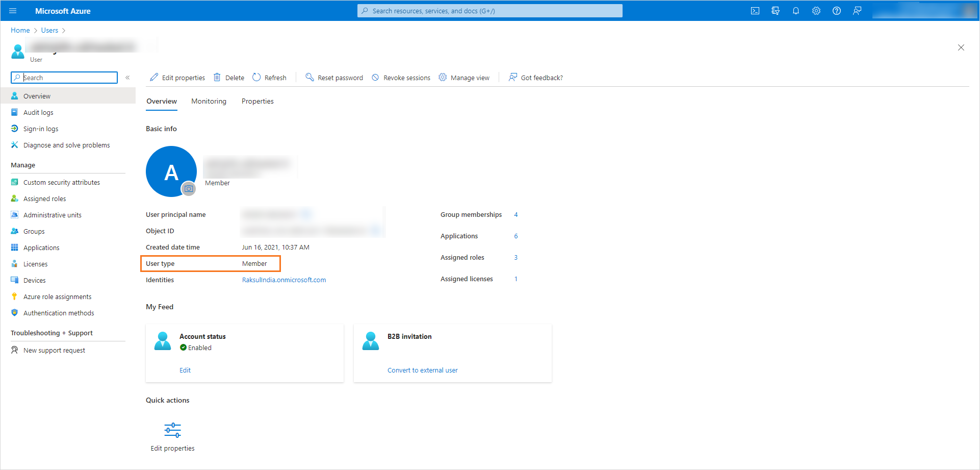This screenshot has height=470, width=980.
Task: Open Assigned roles count 3
Action: coord(516,257)
